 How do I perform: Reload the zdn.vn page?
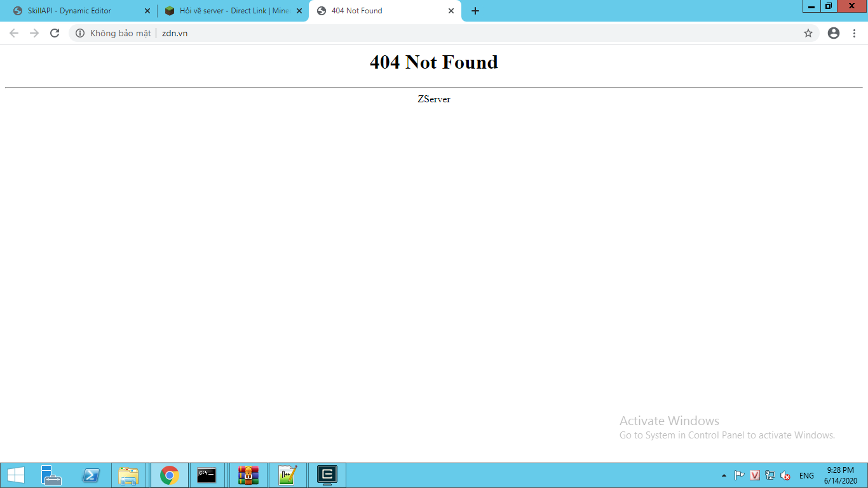pos(55,33)
